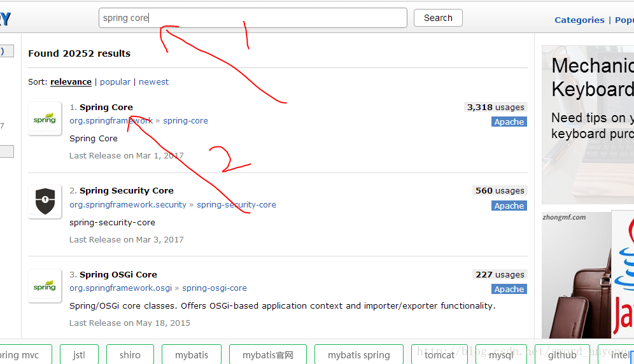Viewport: 634px width, 364px height.
Task: Open the Spring OSGi Core result title
Action: [118, 275]
